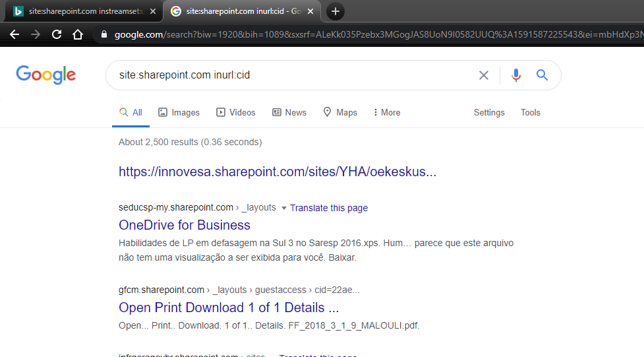Click the About 2,500 results text

coord(190,142)
